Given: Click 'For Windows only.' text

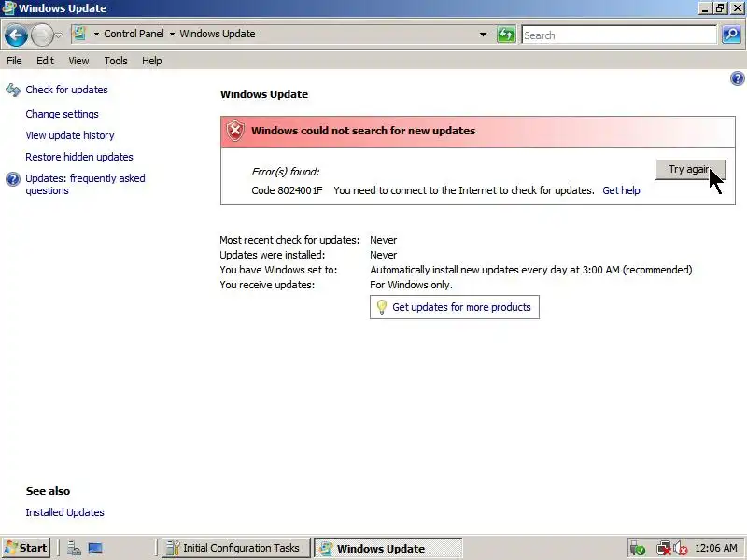Looking at the screenshot, I should tap(411, 285).
